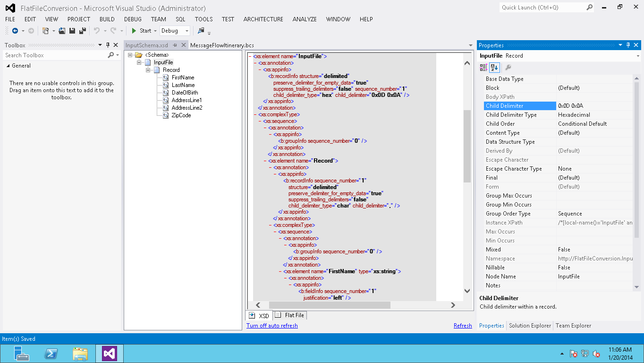Open the Solution Explorer tab
The height and width of the screenshot is (363, 644).
pyautogui.click(x=530, y=326)
